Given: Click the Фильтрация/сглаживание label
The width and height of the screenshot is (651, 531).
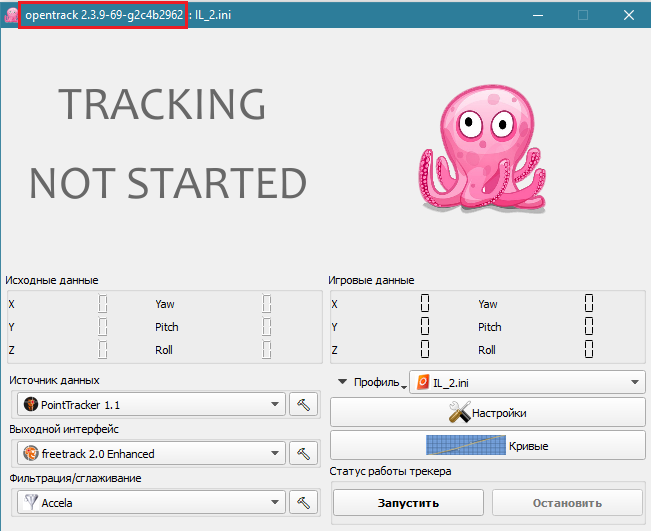Looking at the screenshot, I should click(x=75, y=478).
